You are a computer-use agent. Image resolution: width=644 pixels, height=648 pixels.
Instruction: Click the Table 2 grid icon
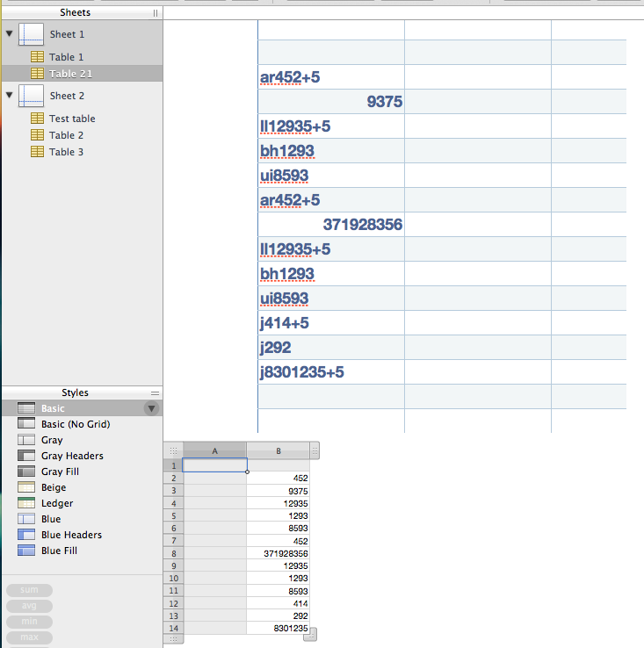point(37,135)
